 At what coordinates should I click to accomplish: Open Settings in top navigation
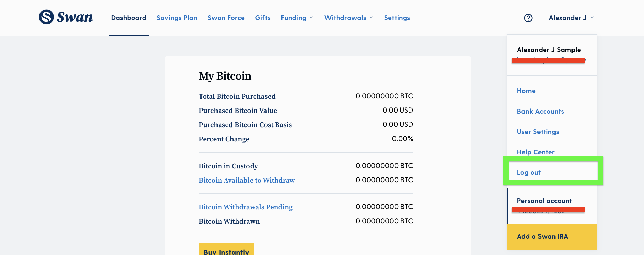click(x=397, y=18)
